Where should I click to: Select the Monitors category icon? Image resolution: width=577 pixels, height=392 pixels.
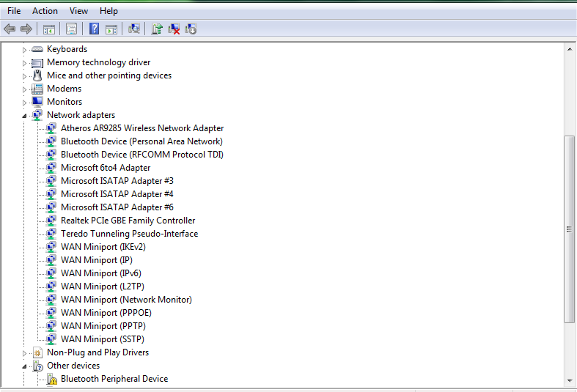coord(37,102)
